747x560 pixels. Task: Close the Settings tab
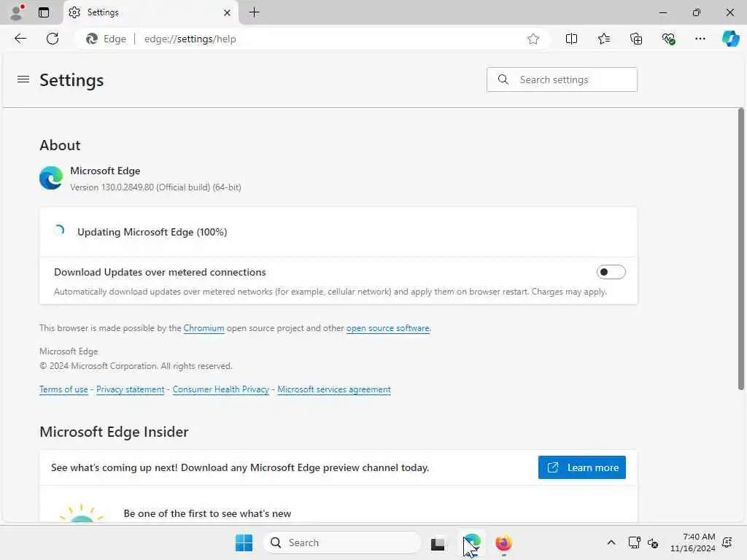[228, 12]
